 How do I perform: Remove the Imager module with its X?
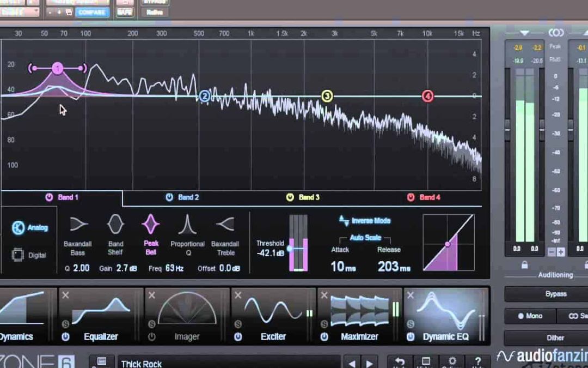tap(151, 295)
